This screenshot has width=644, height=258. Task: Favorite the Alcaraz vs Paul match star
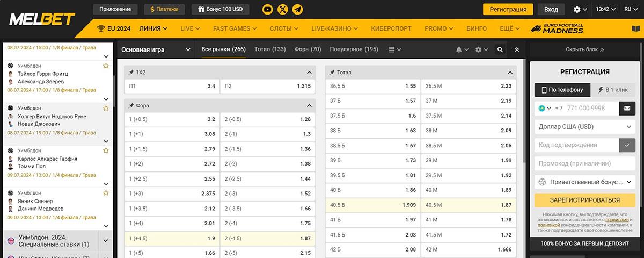tap(106, 150)
